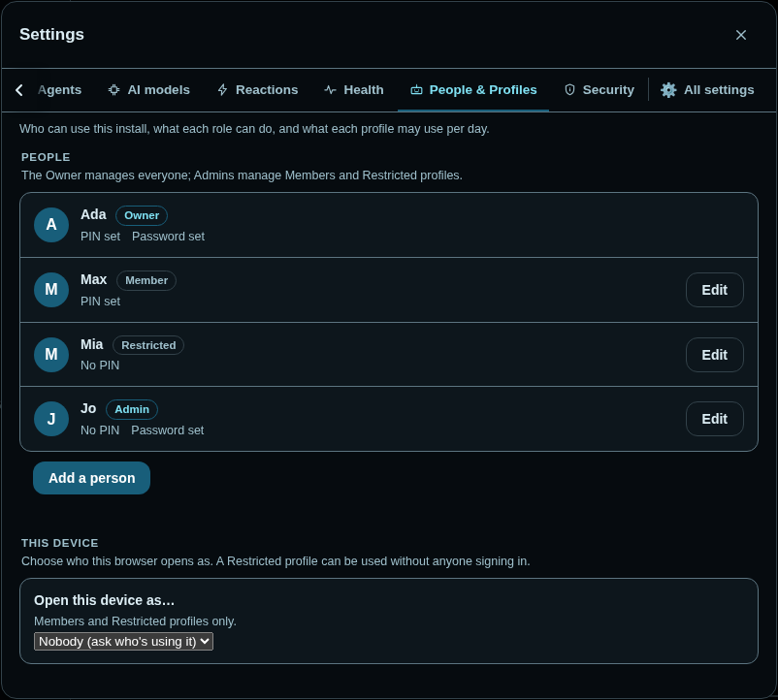Image resolution: width=778 pixels, height=700 pixels.
Task: Click the shield icon beside Security
Action: pyautogui.click(x=569, y=90)
